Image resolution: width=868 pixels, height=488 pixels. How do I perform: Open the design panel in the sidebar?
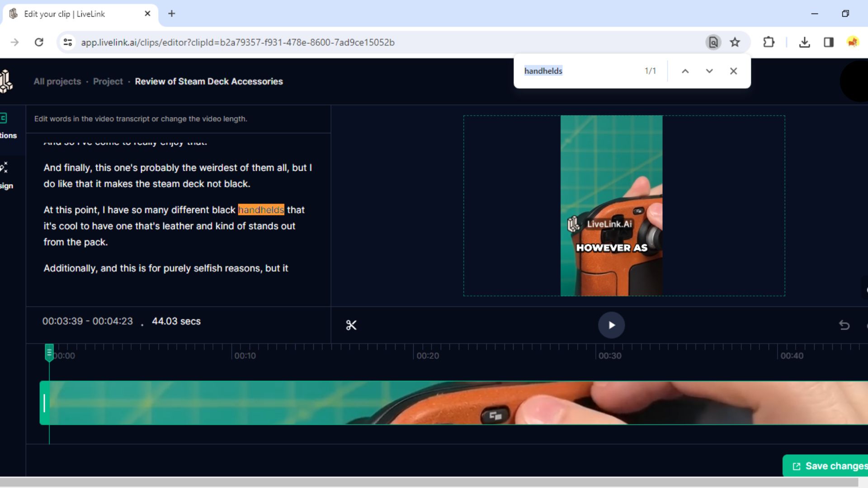click(6, 176)
